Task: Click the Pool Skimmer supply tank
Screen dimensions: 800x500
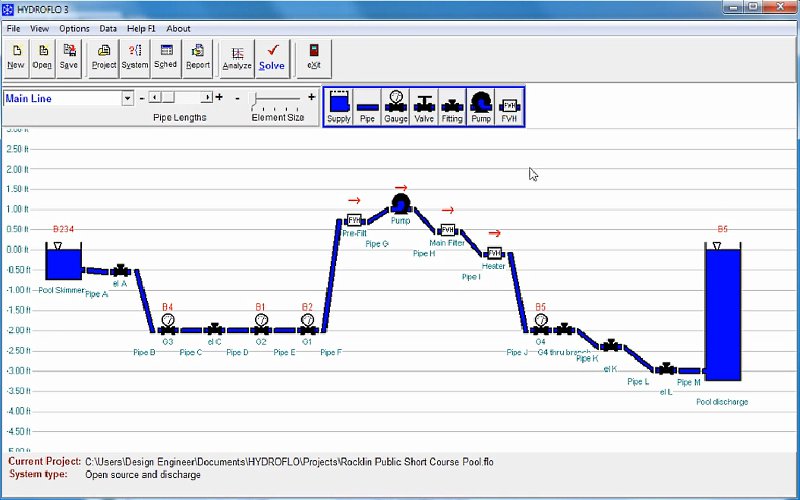Action: [x=64, y=261]
